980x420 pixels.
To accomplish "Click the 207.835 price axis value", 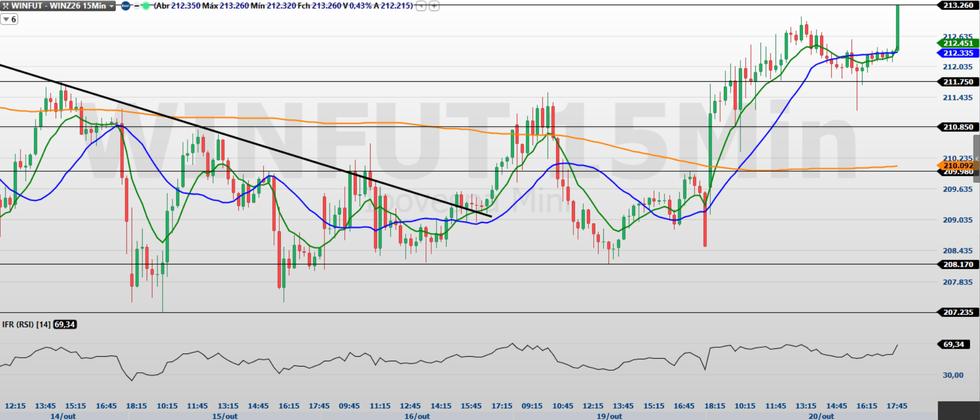I will click(x=957, y=282).
